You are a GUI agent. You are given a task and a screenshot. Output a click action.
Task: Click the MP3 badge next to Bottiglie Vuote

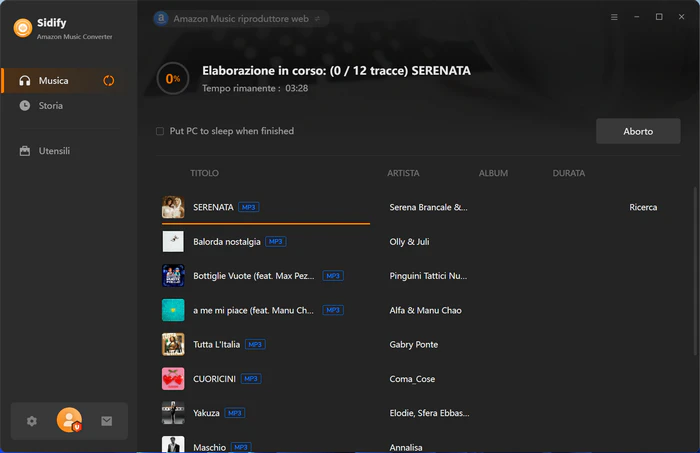point(333,276)
